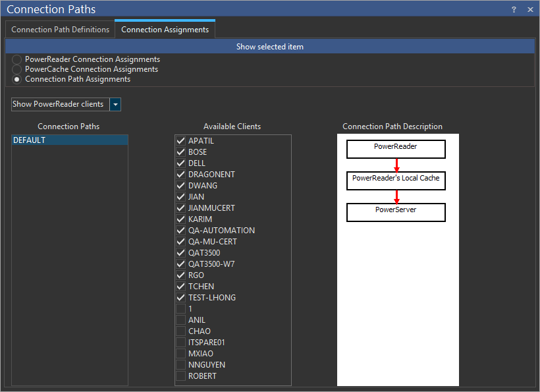Switch to Connection Path Definitions tab
This screenshot has height=392, width=540.
[x=61, y=30]
